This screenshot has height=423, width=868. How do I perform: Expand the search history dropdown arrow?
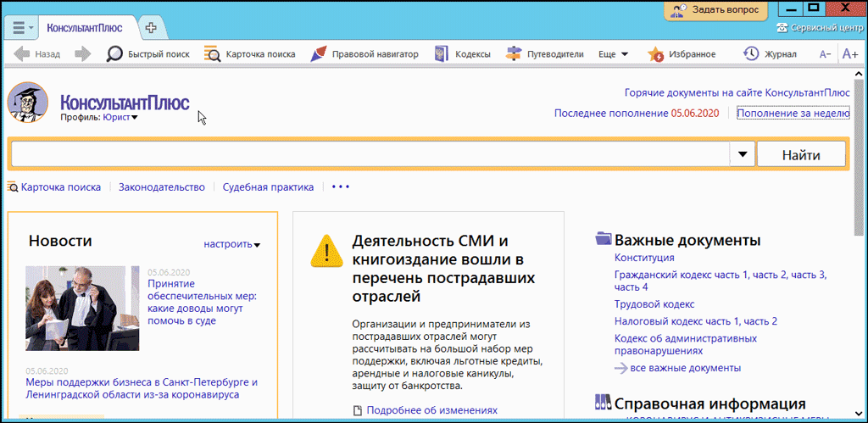point(742,155)
